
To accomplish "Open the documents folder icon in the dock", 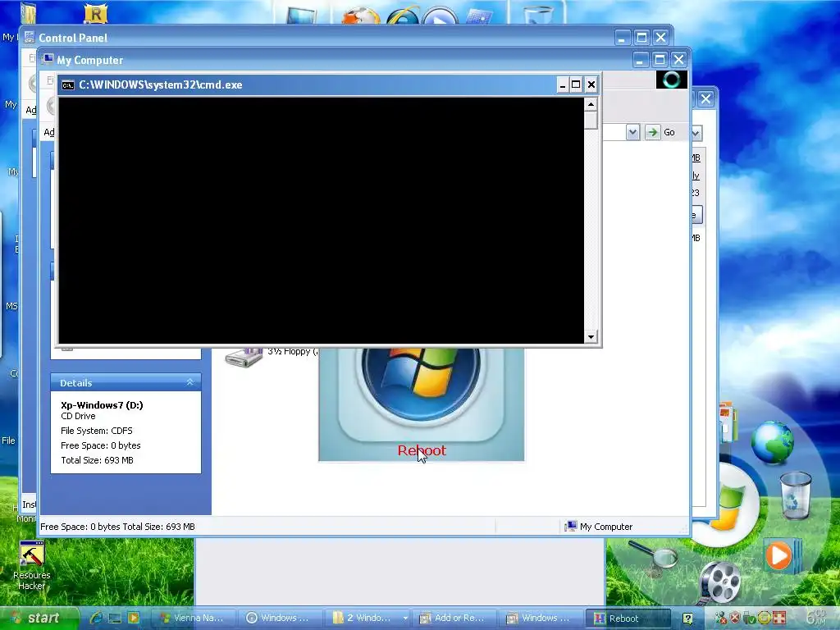I will [728, 422].
